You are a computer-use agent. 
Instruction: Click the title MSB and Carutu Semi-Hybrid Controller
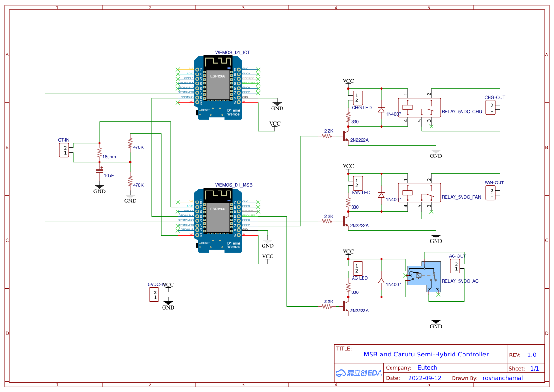426,354
